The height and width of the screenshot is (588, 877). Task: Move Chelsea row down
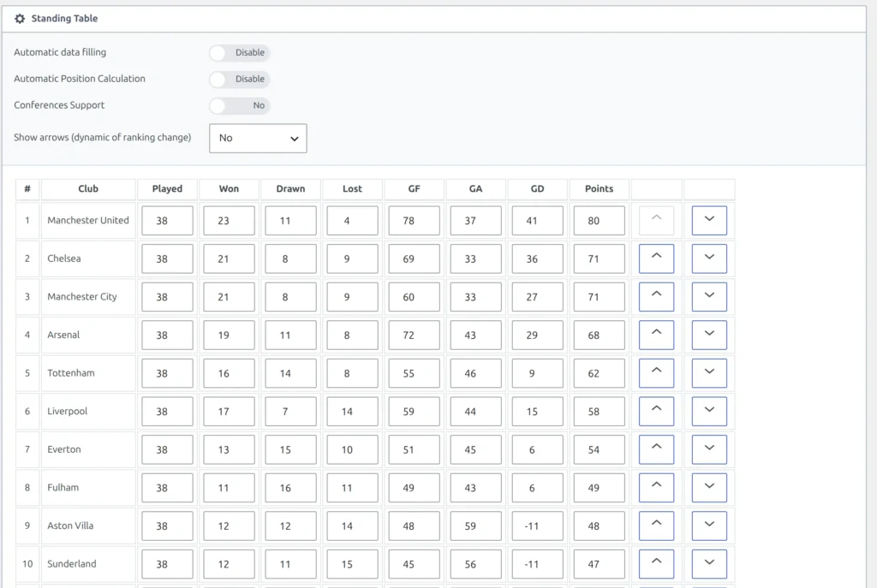tap(709, 258)
